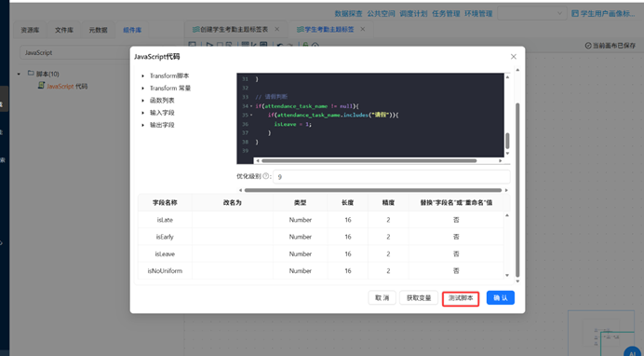Click the canvas minimap thumbnail
This screenshot has width=644, height=356.
pos(601,333)
